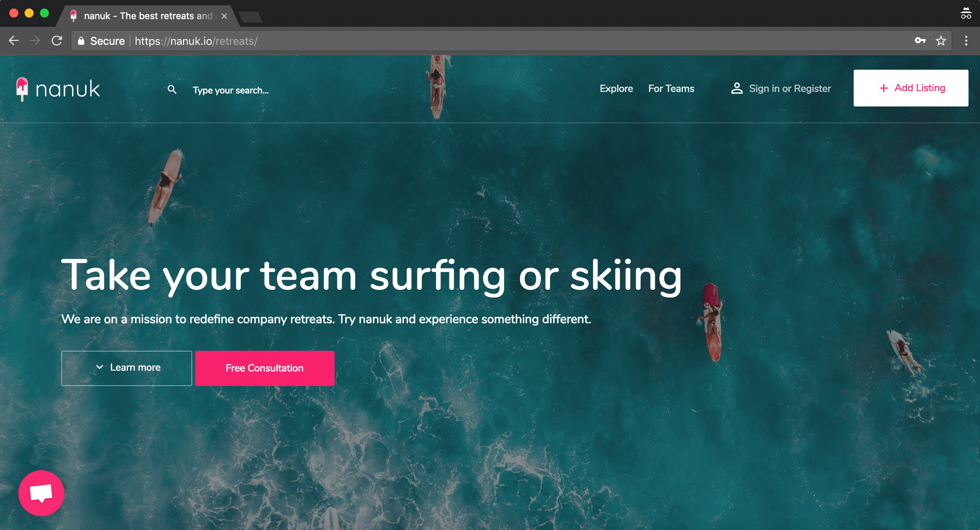
Task: Focus the Type your search field
Action: click(x=230, y=90)
